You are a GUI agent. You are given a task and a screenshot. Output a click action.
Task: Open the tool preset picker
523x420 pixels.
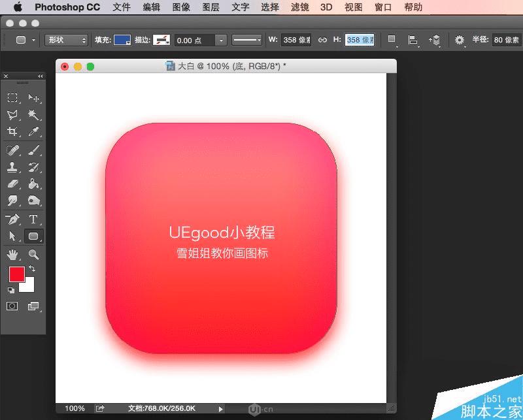[x=25, y=40]
